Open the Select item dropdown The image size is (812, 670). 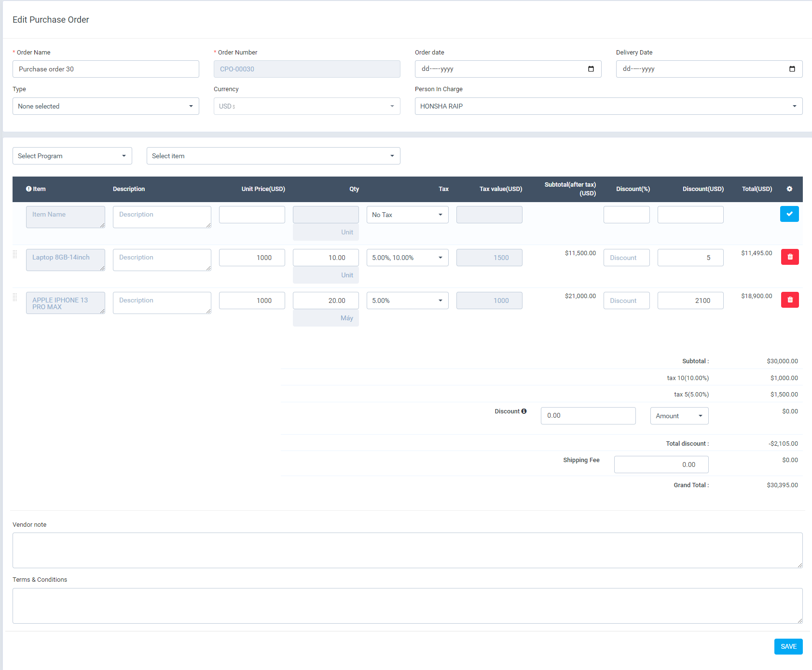391,156
